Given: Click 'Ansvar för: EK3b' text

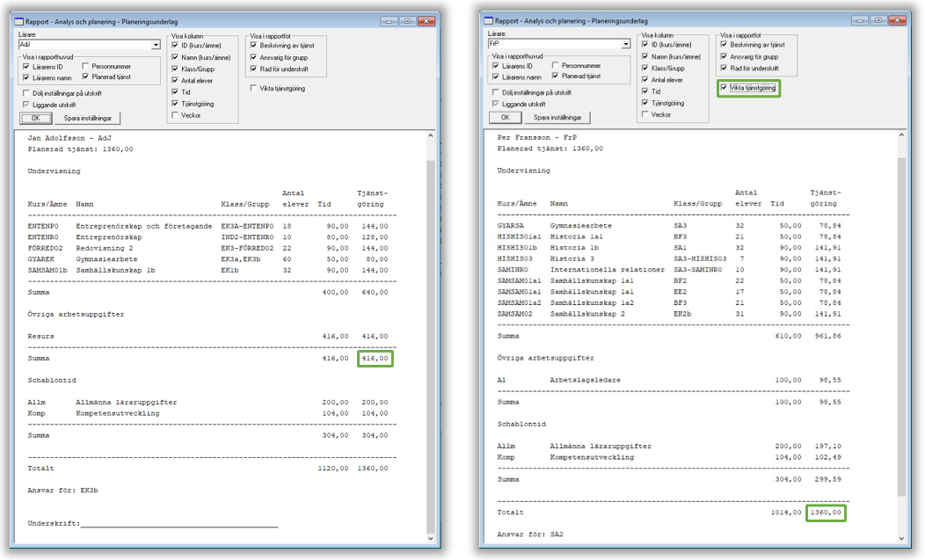Looking at the screenshot, I should (x=63, y=491).
